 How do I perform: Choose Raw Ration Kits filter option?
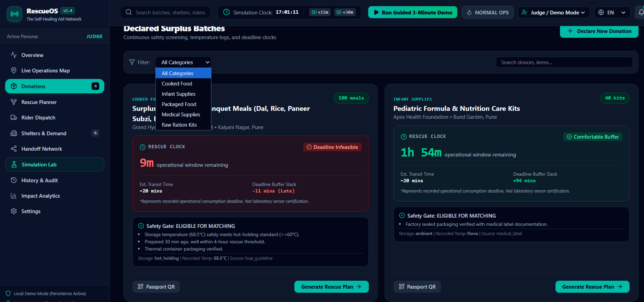(x=183, y=125)
